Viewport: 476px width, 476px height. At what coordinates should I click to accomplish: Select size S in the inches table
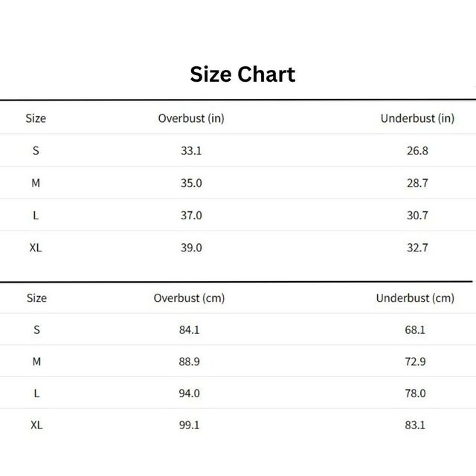36,150
